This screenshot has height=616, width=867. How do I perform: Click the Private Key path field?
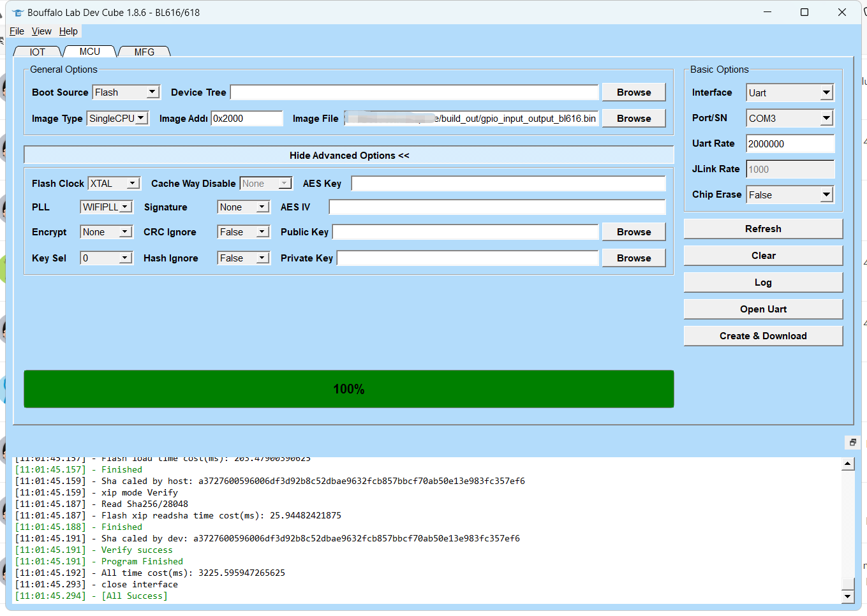point(468,258)
